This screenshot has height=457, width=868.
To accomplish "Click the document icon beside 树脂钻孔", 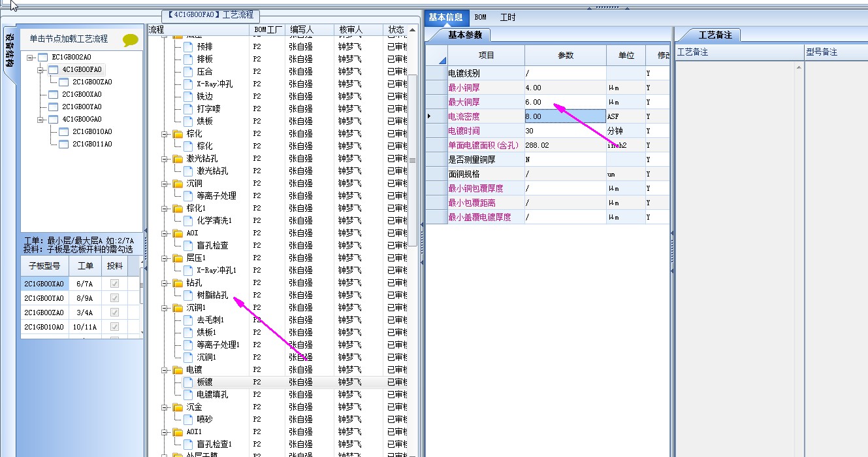I will coord(188,295).
